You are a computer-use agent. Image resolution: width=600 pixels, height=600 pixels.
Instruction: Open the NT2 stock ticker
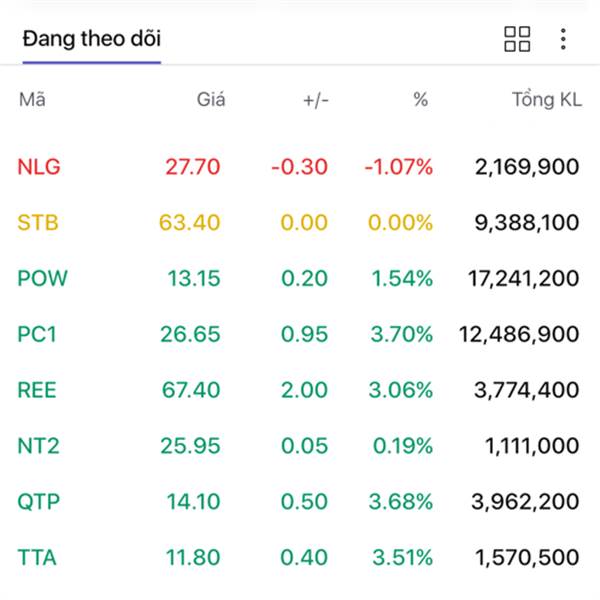click(x=38, y=445)
